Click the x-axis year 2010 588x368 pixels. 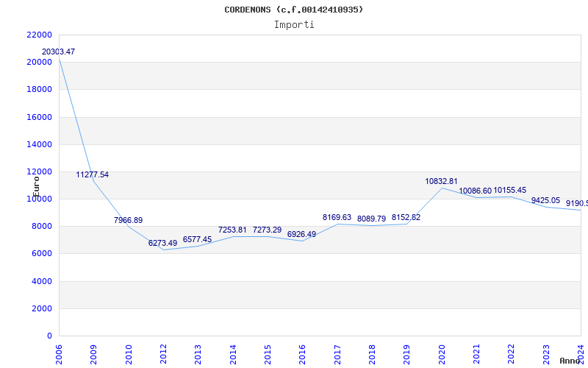pyautogui.click(x=129, y=355)
